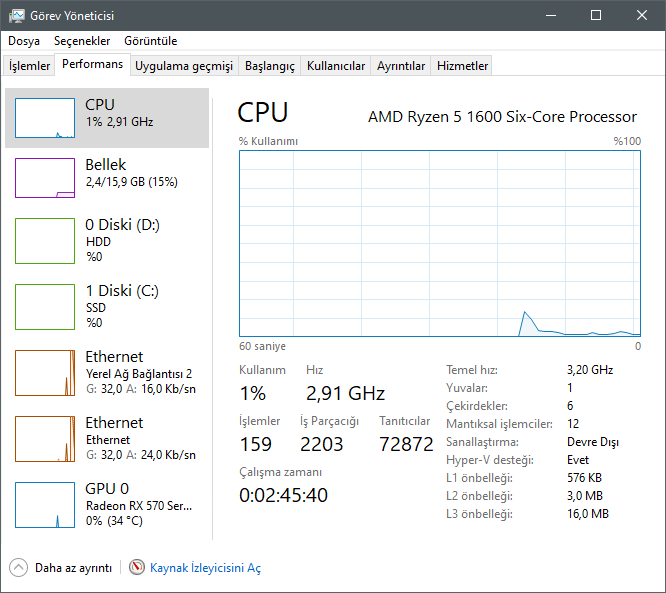
Task: Open the 1 Diski (C:) SSD graph
Action: coord(45,306)
